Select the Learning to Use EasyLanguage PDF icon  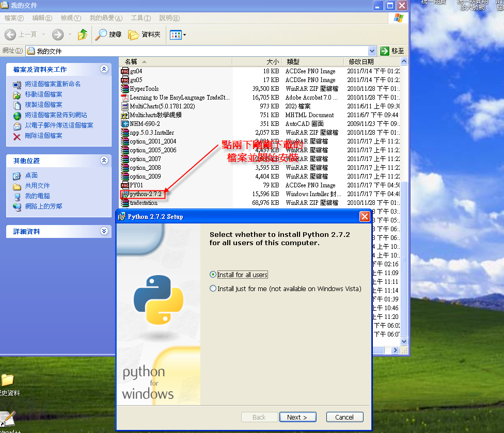point(125,98)
